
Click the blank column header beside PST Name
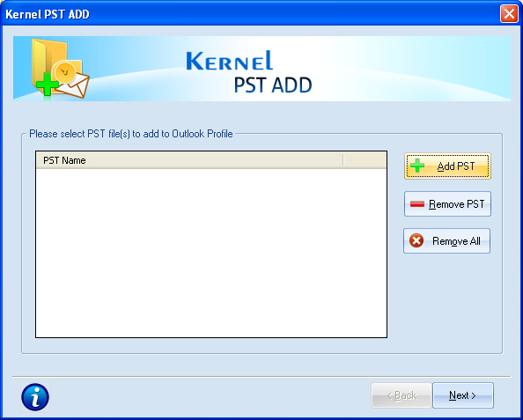(x=365, y=160)
